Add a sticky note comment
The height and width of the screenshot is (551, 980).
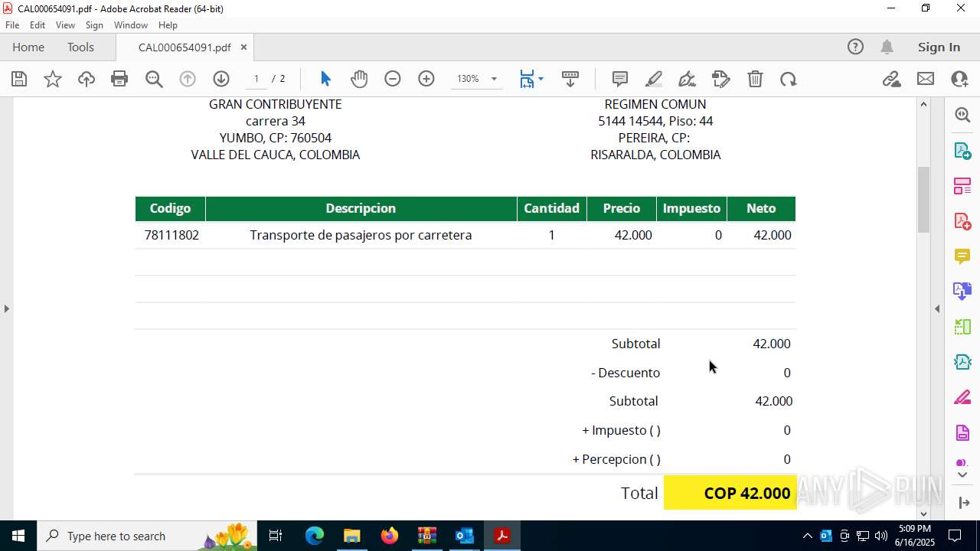point(620,79)
